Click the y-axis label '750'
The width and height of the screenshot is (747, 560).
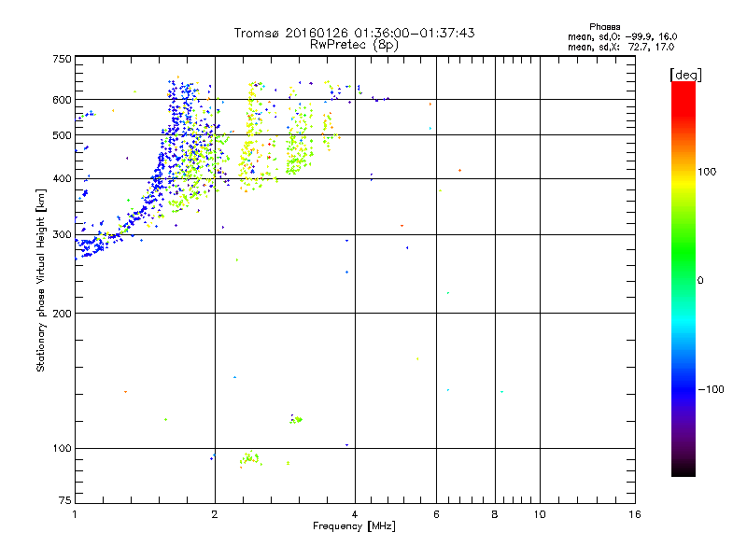(x=62, y=59)
